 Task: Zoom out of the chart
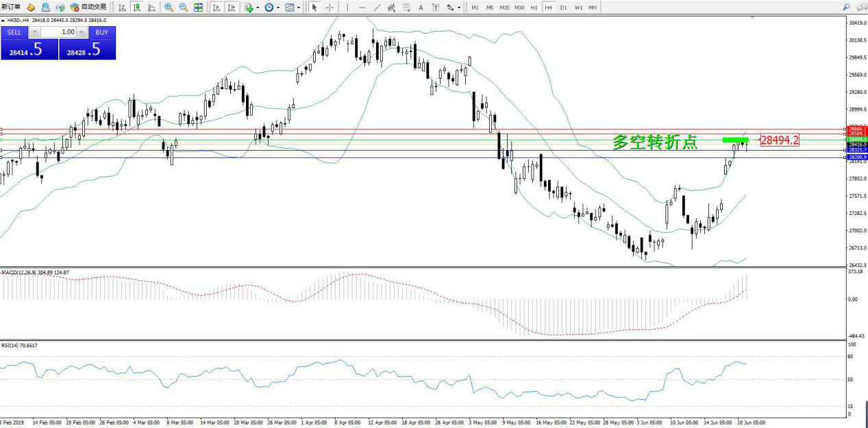coord(184,8)
